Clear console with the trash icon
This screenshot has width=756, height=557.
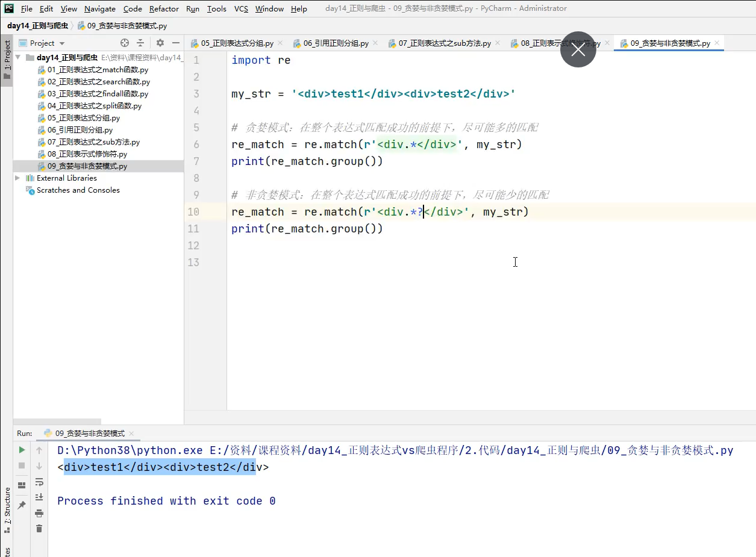click(39, 528)
